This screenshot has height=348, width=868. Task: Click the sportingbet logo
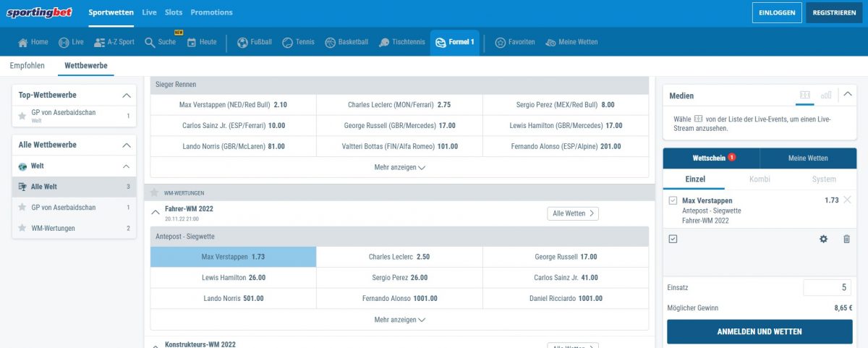[x=39, y=12]
